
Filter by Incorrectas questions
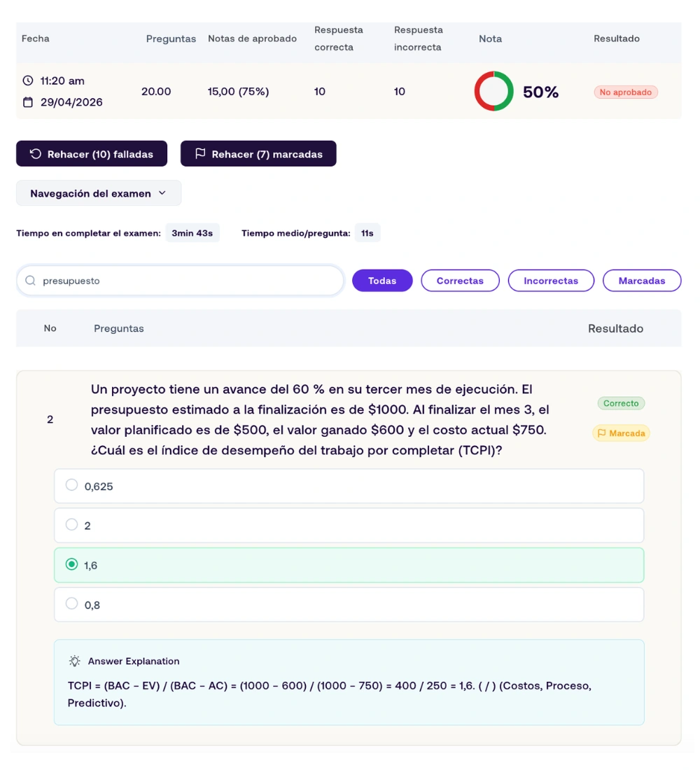tap(551, 281)
